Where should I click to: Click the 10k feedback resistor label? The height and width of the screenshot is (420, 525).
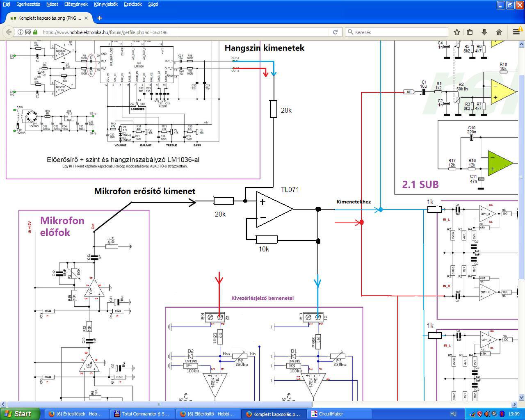pyautogui.click(x=264, y=249)
